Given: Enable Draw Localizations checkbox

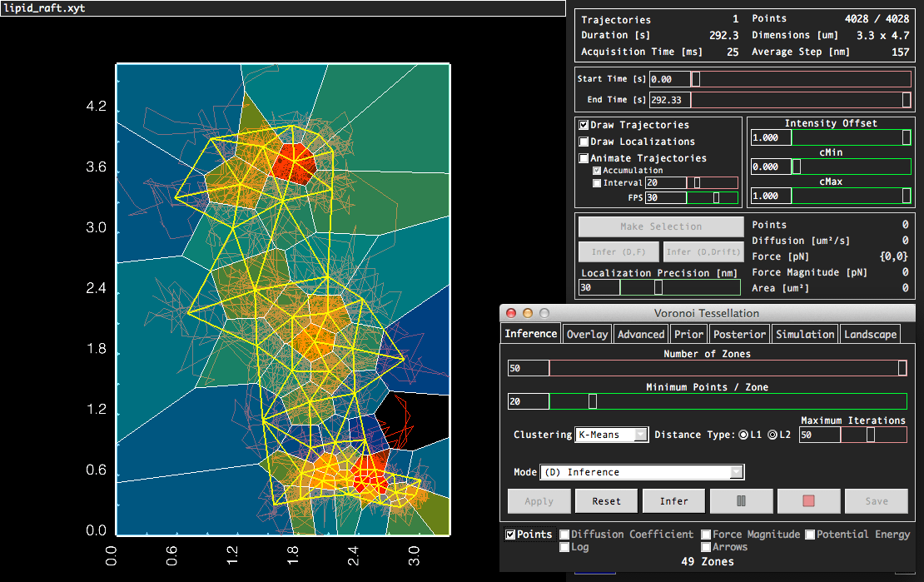Looking at the screenshot, I should tap(584, 142).
